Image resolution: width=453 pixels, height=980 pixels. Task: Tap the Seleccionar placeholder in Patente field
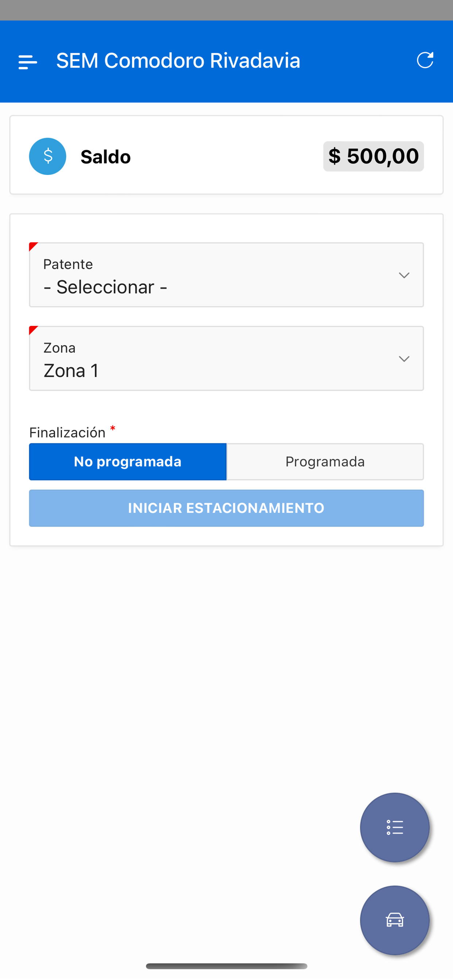tap(106, 287)
